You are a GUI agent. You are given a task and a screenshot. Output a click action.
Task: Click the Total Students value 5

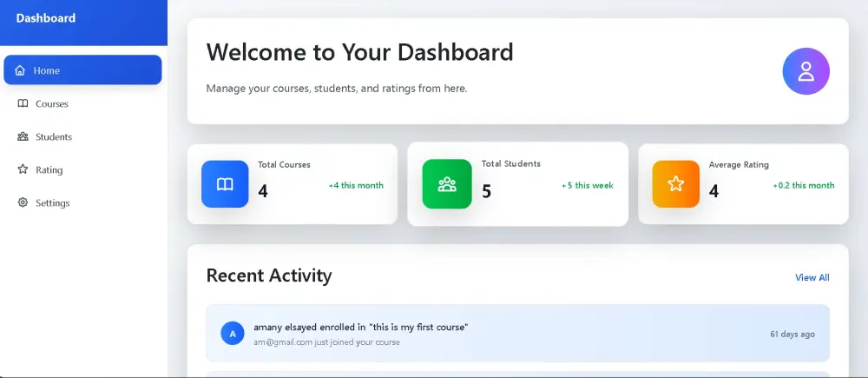click(487, 191)
